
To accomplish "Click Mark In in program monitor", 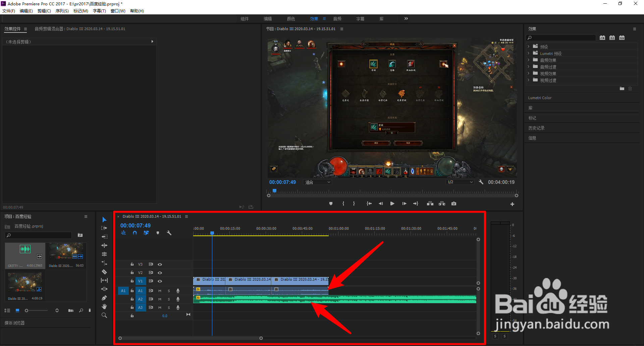I will click(x=343, y=204).
